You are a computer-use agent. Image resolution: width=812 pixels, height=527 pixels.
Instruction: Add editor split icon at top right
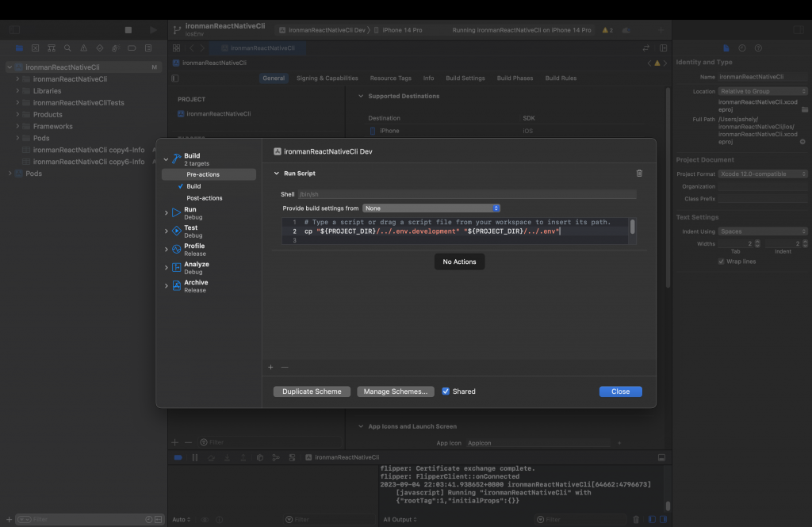point(664,48)
